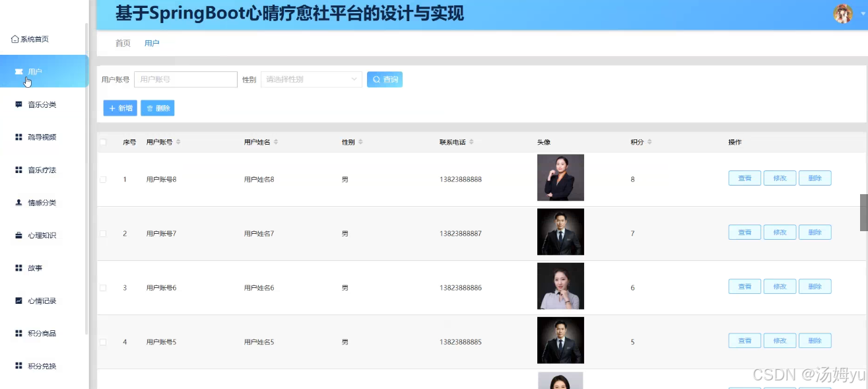The image size is (868, 389).
Task: Open the 故事 sidebar menu item
Action: click(x=44, y=268)
